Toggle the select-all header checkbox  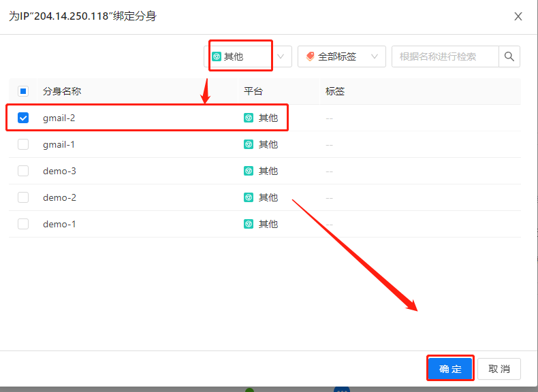tap(23, 91)
